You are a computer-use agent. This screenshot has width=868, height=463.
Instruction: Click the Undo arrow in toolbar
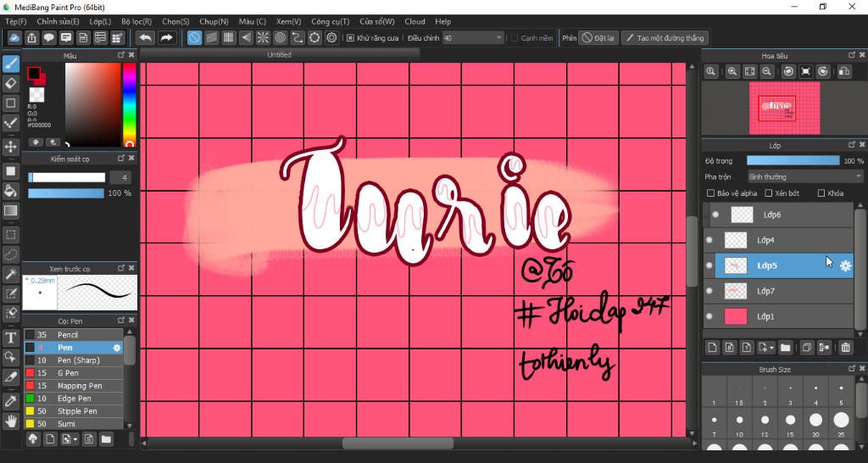point(145,37)
